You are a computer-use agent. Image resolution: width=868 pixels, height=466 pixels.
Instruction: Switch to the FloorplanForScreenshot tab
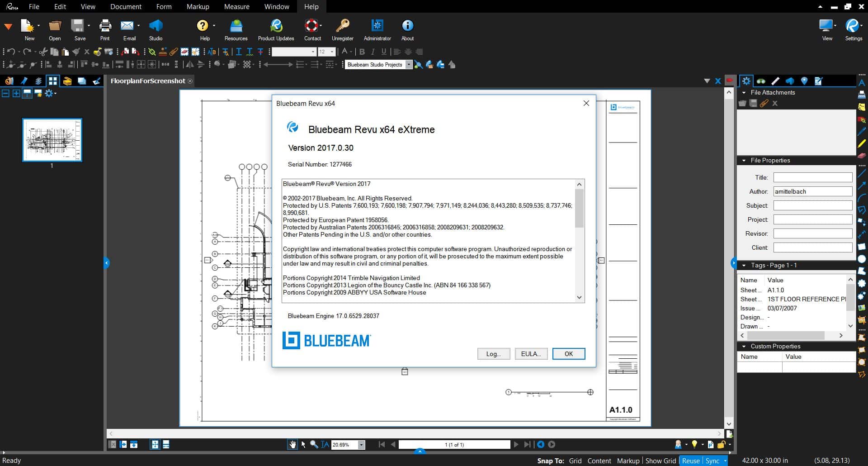148,81
